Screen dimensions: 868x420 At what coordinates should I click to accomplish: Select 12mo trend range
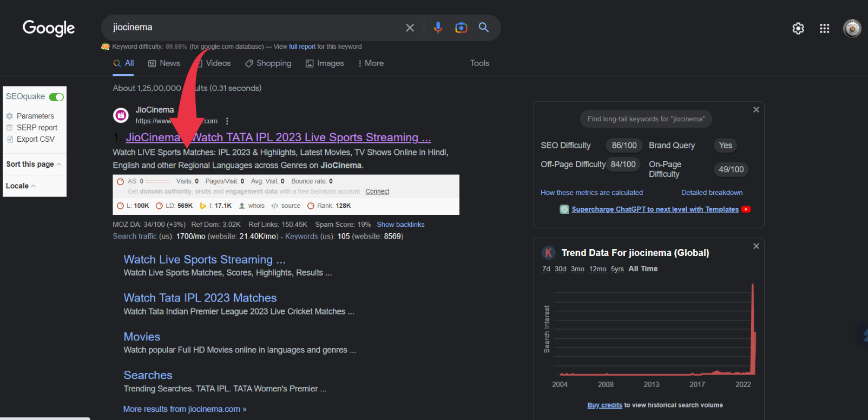click(x=597, y=269)
